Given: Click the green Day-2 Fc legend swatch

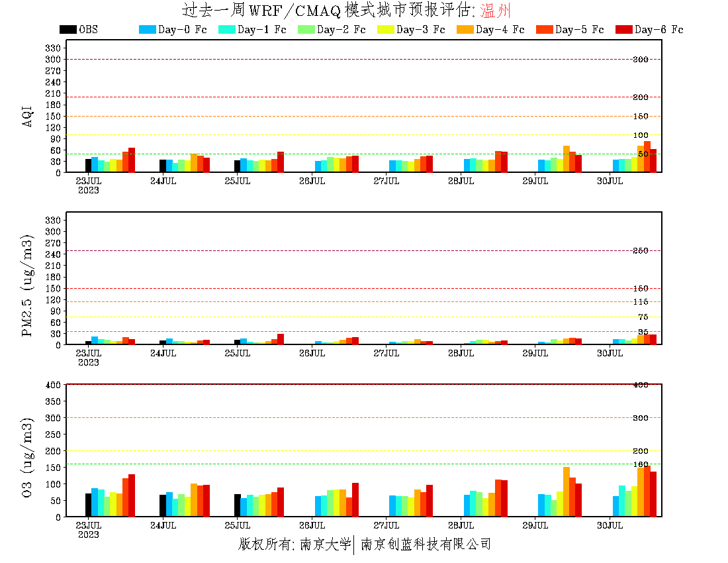Looking at the screenshot, I should [306, 30].
